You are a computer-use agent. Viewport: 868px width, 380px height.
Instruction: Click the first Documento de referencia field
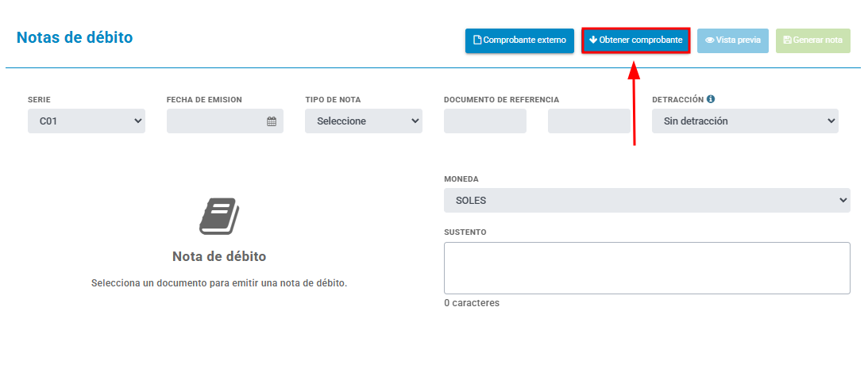(x=485, y=121)
